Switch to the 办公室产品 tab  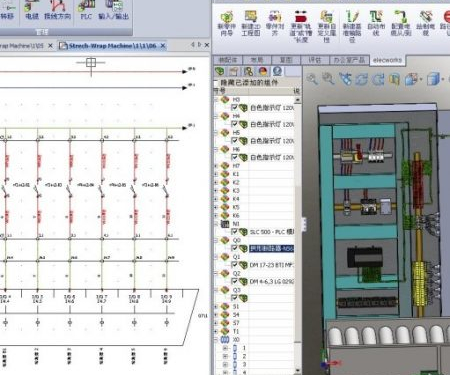pyautogui.click(x=349, y=60)
